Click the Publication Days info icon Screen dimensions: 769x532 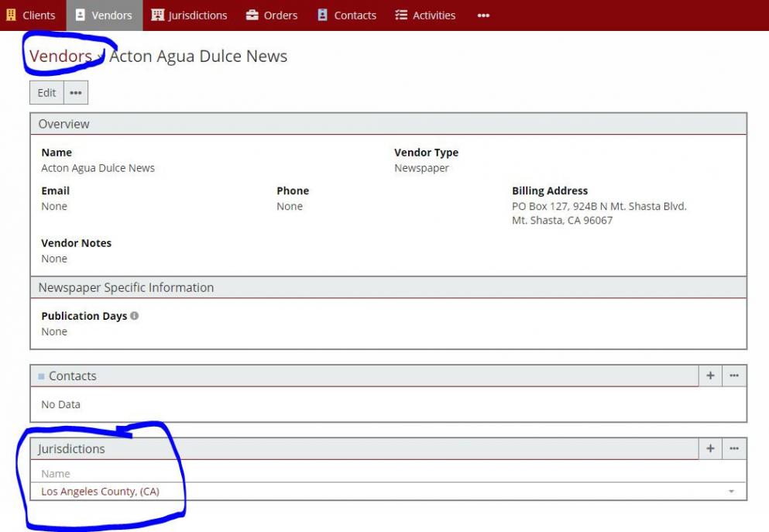(135, 316)
